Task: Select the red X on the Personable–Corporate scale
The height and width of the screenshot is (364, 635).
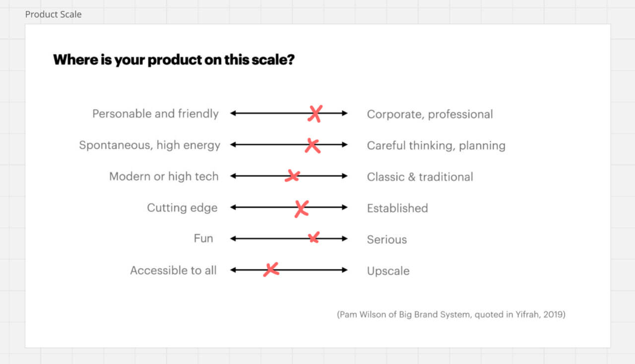Action: click(315, 114)
